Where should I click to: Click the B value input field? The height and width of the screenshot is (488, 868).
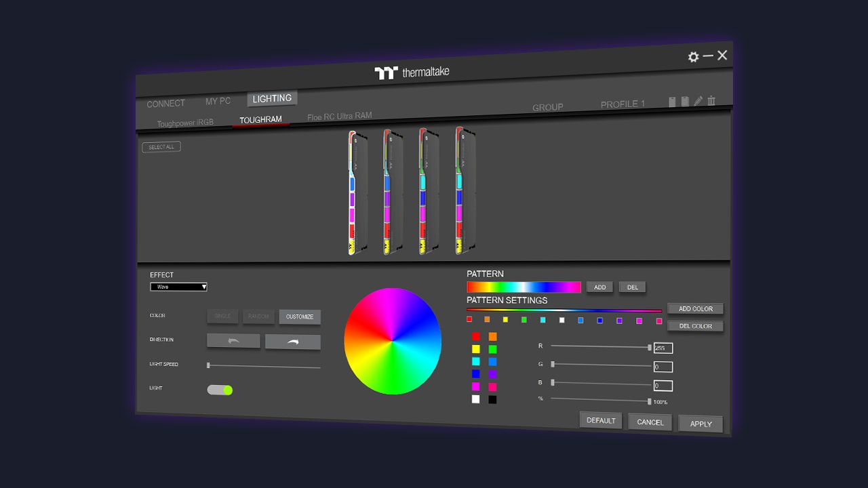[x=663, y=386]
